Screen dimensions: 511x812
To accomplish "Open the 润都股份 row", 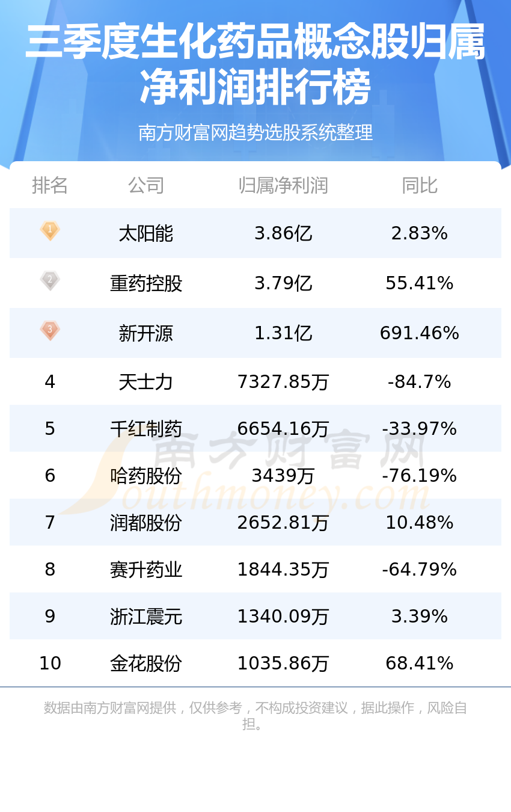I will (x=255, y=522).
